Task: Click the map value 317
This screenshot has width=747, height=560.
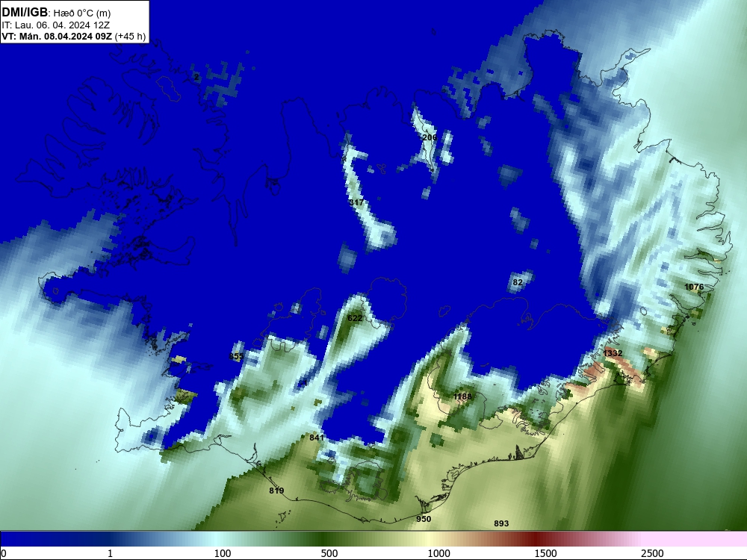Action: [x=356, y=202]
